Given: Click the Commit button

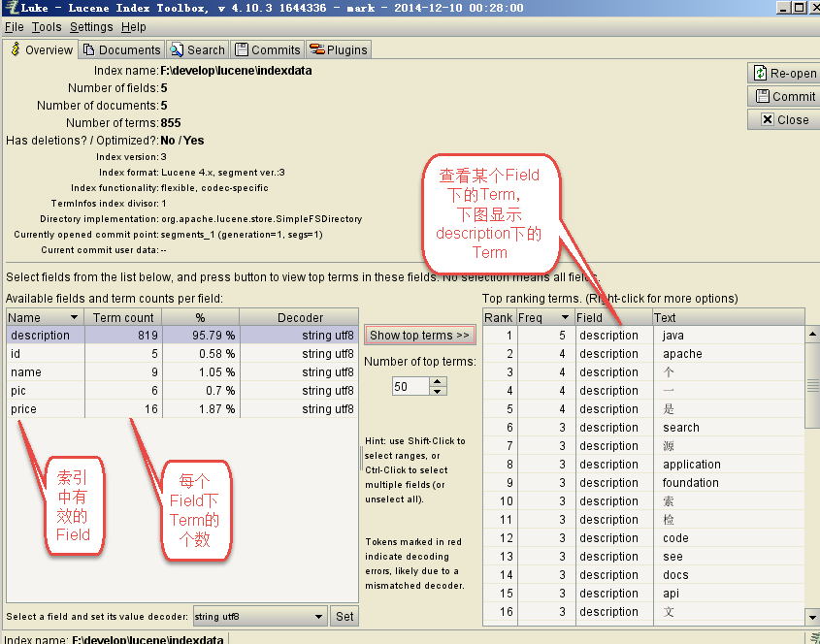Looking at the screenshot, I should (783, 96).
